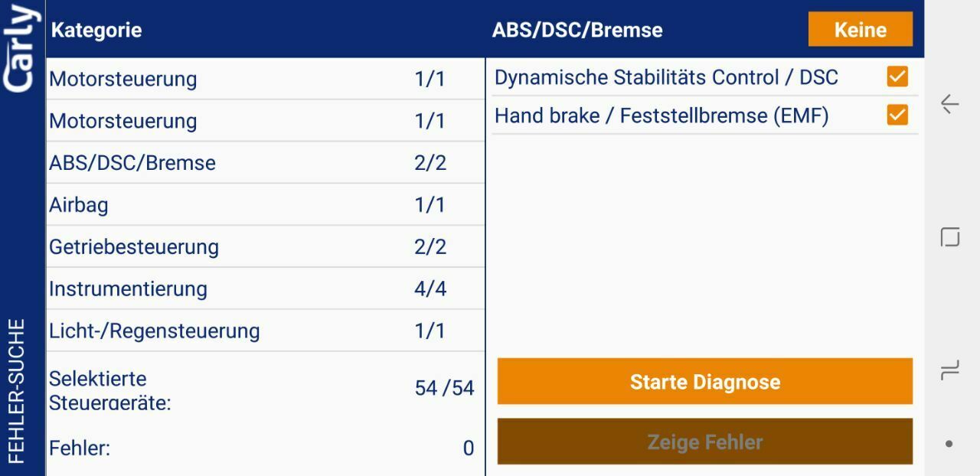Deselect all modules with the Keine button
The height and width of the screenshot is (476, 980).
tap(861, 30)
